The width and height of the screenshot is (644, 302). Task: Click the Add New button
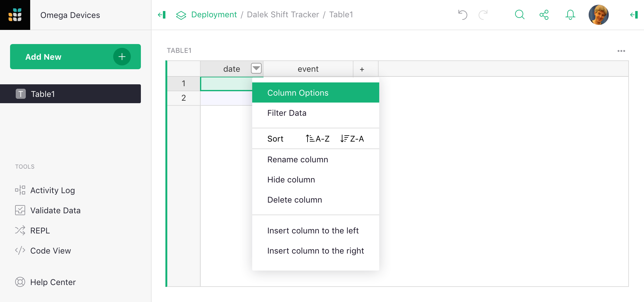(x=75, y=57)
